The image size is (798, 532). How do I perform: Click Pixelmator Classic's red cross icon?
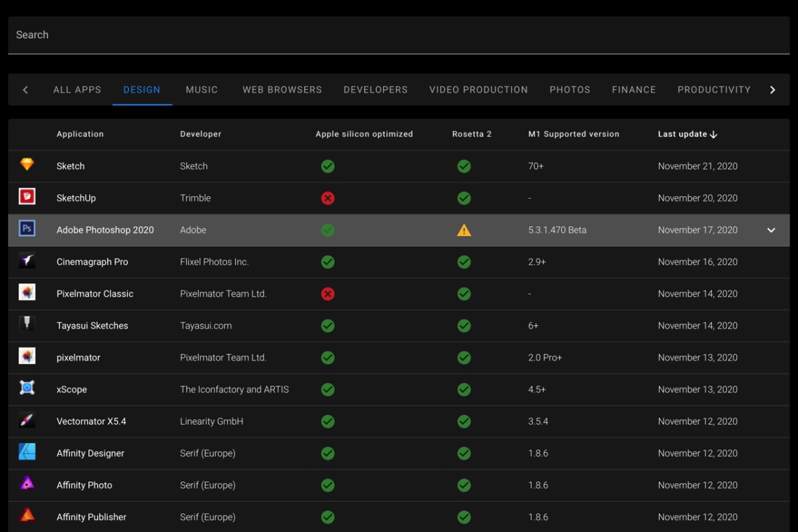pyautogui.click(x=327, y=294)
